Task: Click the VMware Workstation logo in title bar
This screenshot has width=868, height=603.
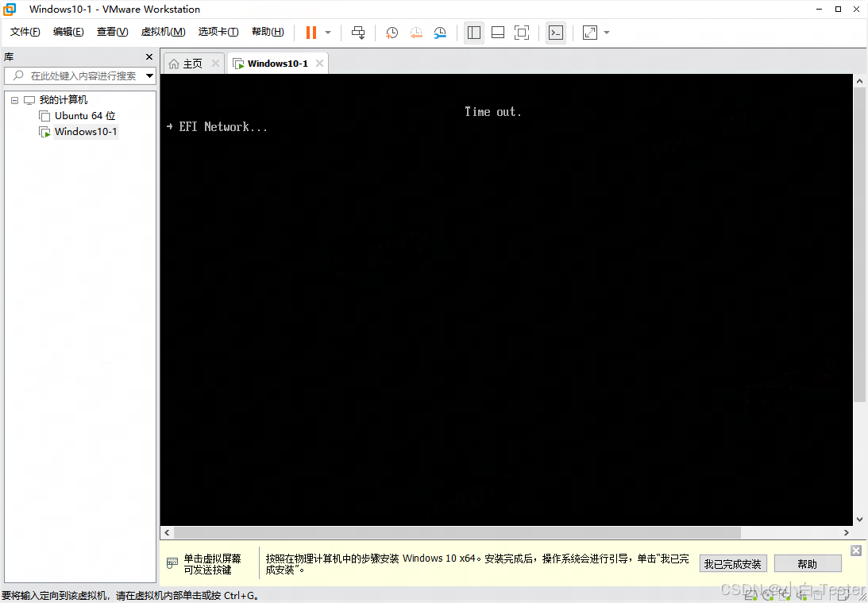Action: click(x=10, y=10)
